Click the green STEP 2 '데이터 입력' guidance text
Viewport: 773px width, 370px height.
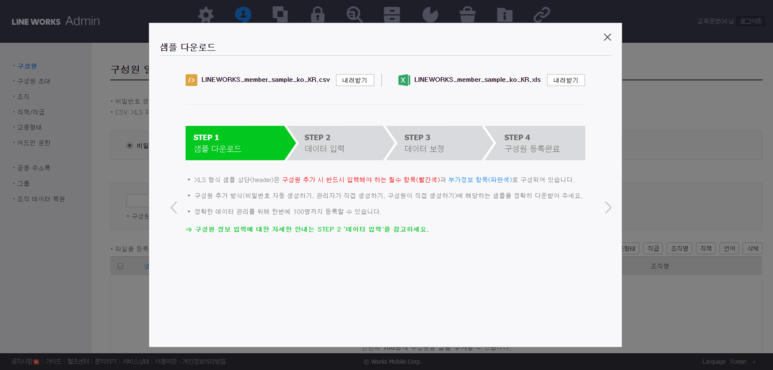click(307, 230)
